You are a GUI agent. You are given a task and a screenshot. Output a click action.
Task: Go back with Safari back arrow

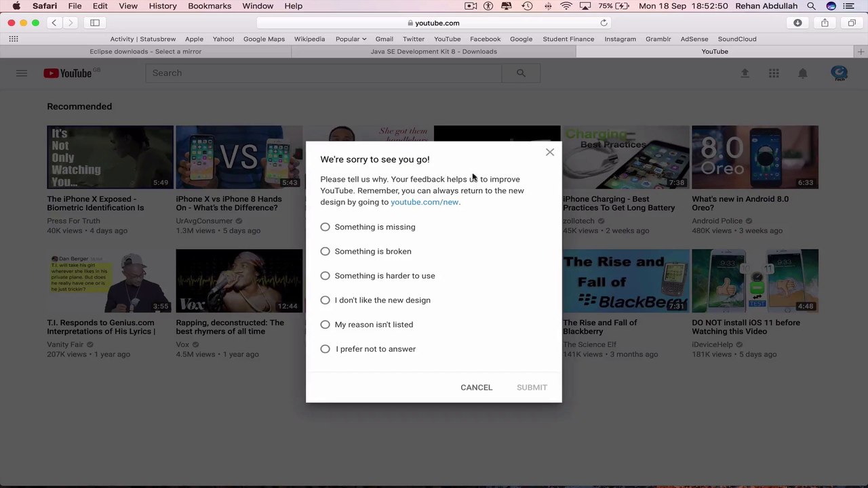[x=54, y=23]
